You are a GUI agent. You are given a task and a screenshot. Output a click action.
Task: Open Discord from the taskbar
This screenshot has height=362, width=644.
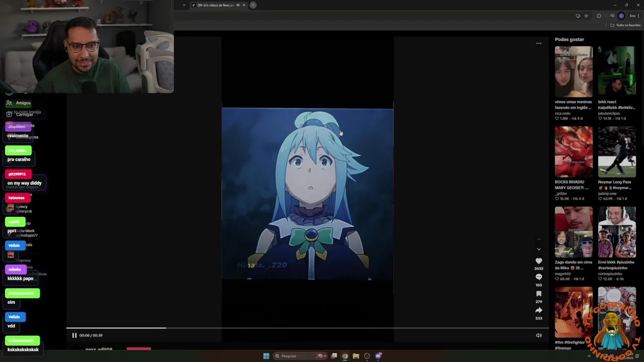(x=378, y=356)
